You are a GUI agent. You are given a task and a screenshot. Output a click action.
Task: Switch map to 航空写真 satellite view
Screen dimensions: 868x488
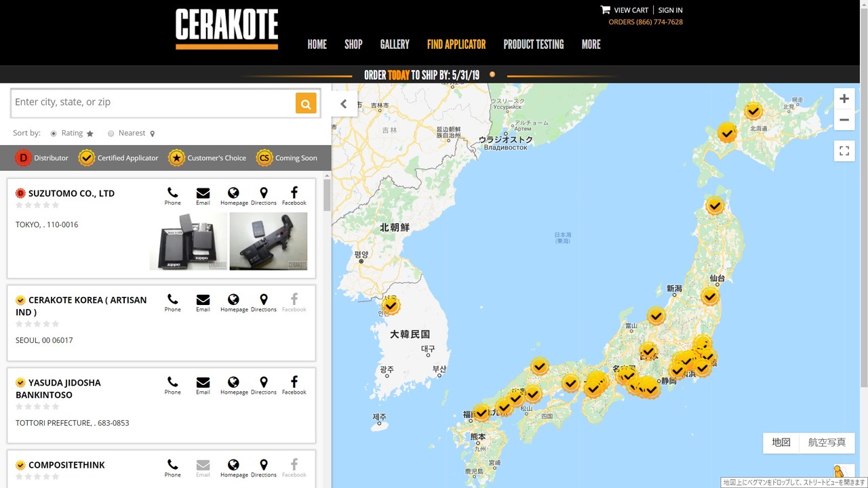click(827, 443)
